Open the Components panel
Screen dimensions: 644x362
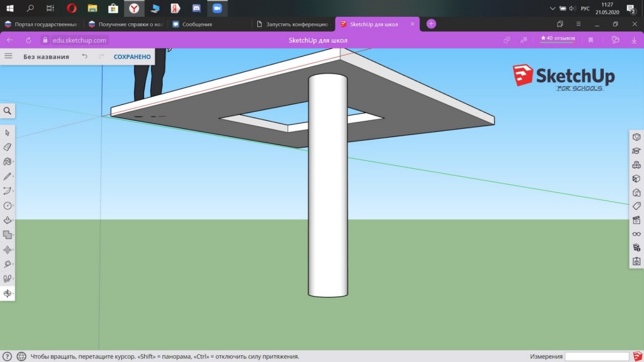[636, 165]
